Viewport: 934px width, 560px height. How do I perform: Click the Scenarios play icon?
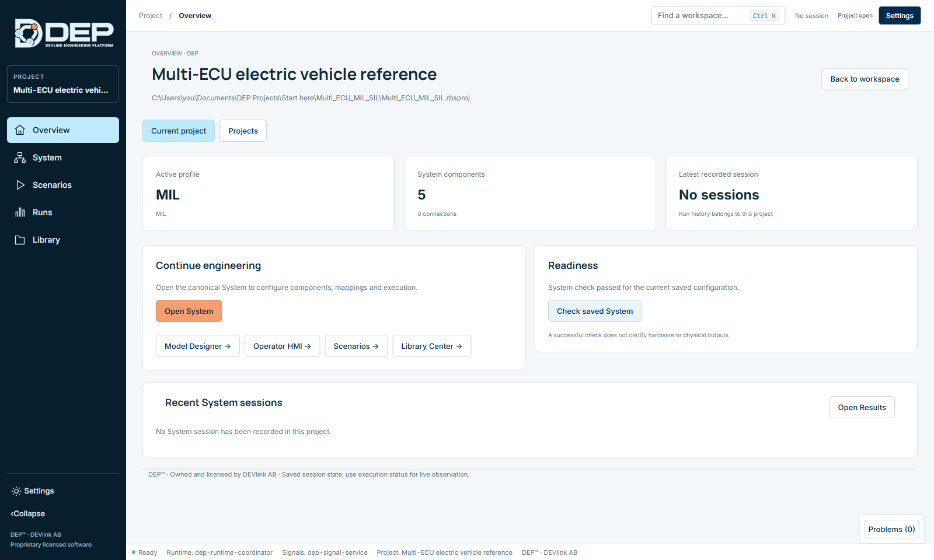(x=20, y=185)
